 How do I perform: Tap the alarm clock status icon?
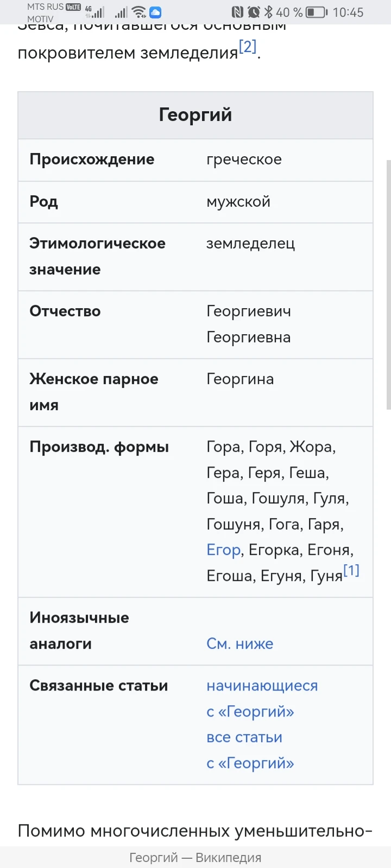[254, 12]
